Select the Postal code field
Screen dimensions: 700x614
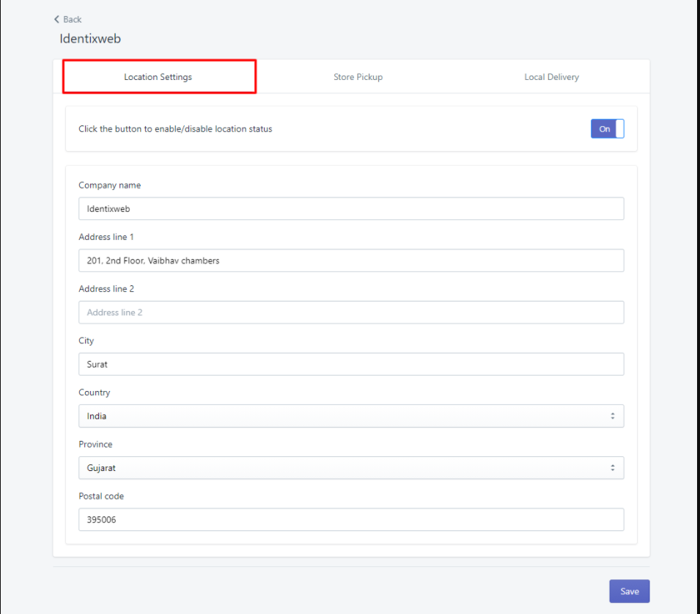coord(351,519)
